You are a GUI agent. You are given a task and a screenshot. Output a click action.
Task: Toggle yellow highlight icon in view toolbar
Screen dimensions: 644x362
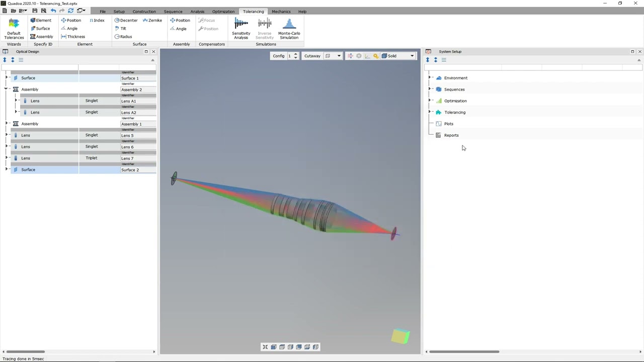point(376,56)
